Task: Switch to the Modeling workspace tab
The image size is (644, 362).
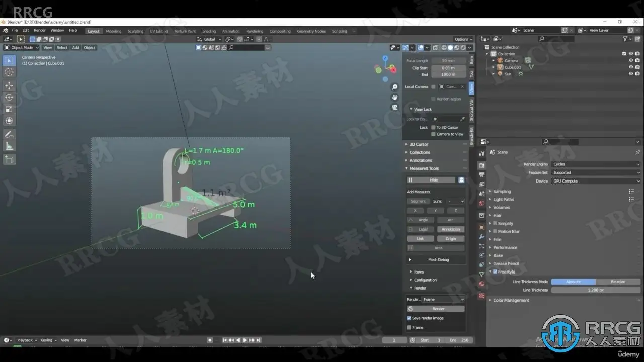Action: pos(113,31)
